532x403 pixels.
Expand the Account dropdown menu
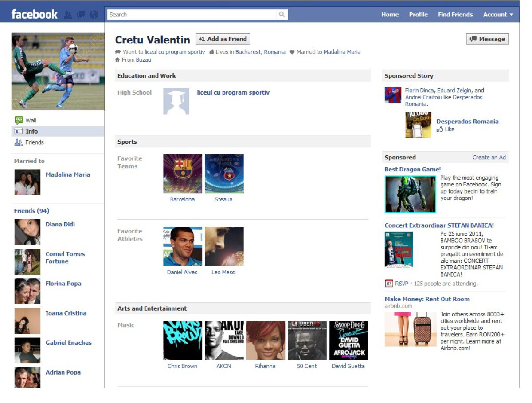click(498, 15)
